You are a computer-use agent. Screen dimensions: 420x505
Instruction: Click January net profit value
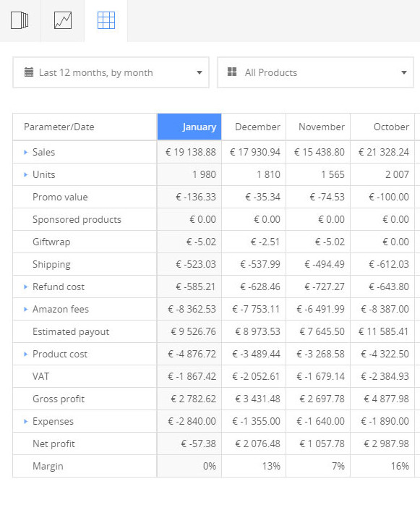[199, 444]
